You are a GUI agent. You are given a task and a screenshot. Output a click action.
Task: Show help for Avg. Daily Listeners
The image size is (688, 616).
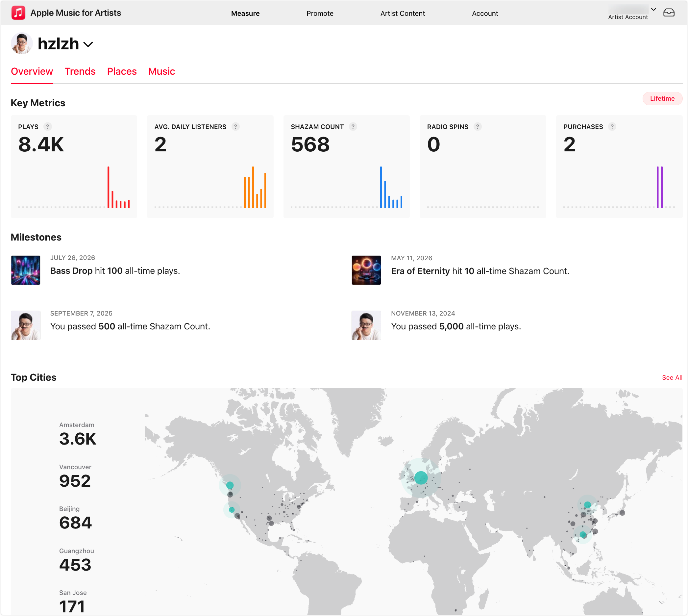pyautogui.click(x=235, y=127)
